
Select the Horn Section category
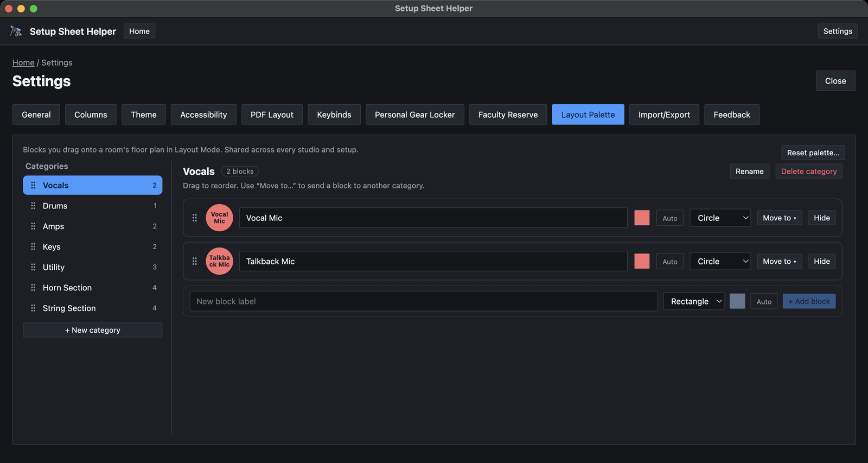point(93,288)
